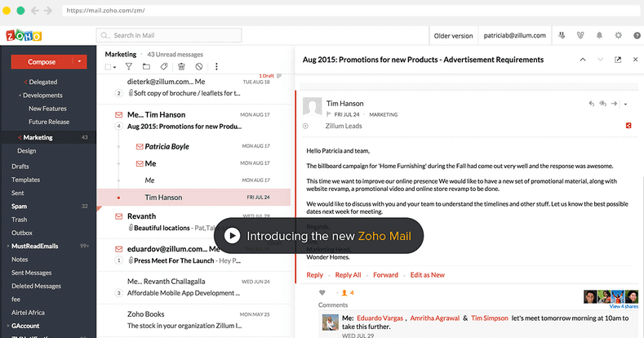This screenshot has width=644, height=338.
Task: Click Tim Hanson's avatar thumbnail
Action: pos(312,107)
